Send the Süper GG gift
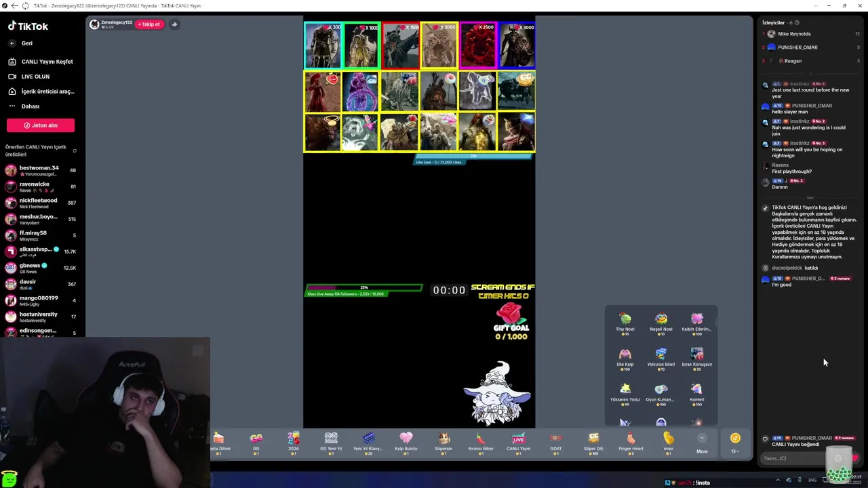 click(593, 443)
